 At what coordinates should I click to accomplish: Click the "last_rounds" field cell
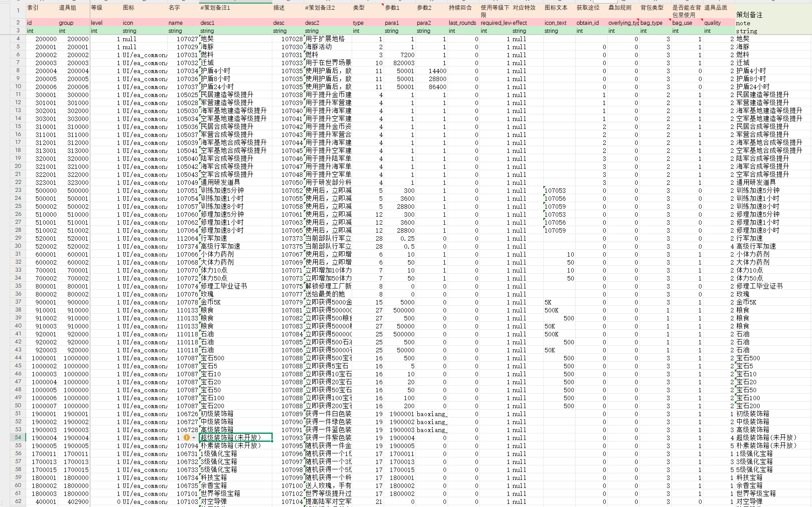coord(463,23)
